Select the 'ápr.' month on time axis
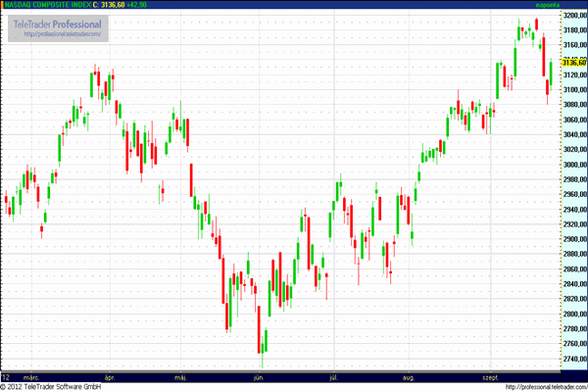588x392 pixels. pos(110,376)
